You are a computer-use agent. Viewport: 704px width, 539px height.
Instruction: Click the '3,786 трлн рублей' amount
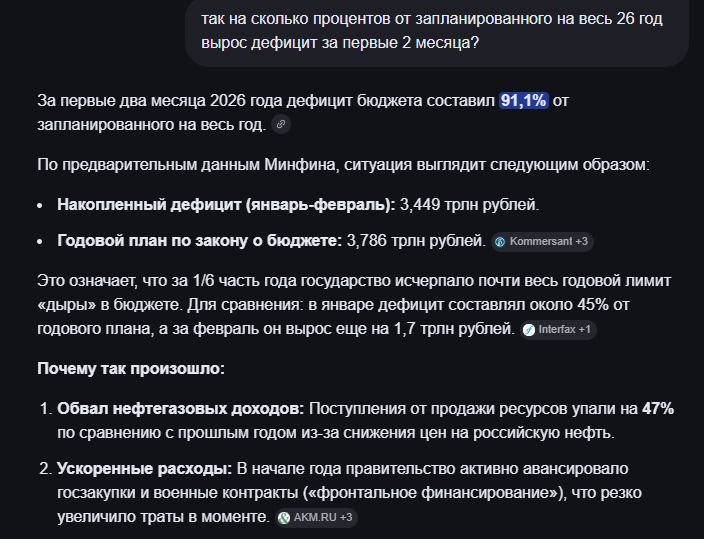(415, 241)
